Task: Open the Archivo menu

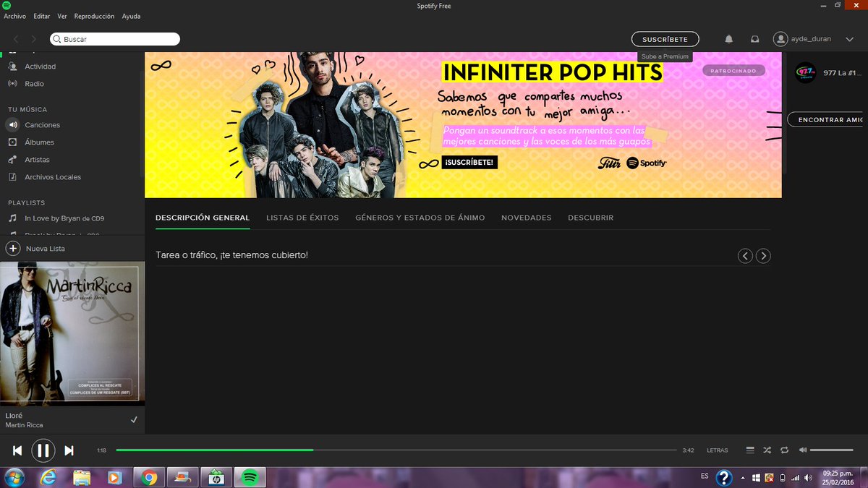Action: pyautogui.click(x=14, y=16)
